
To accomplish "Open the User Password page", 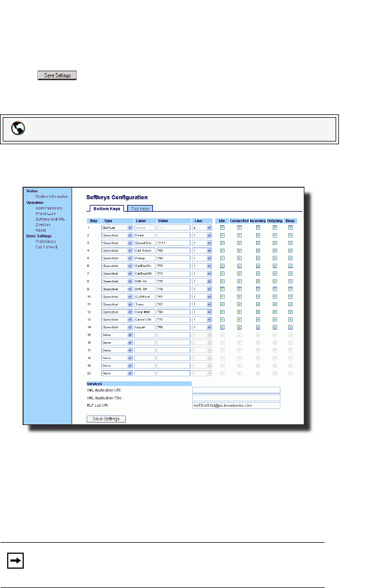I will [x=49, y=208].
